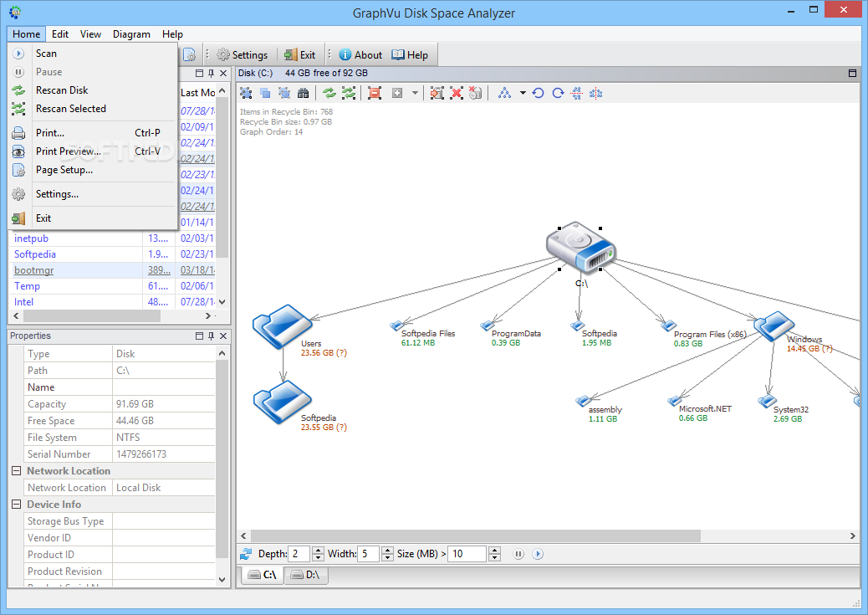
Task: Increase the Size (MB) value
Action: click(x=495, y=551)
